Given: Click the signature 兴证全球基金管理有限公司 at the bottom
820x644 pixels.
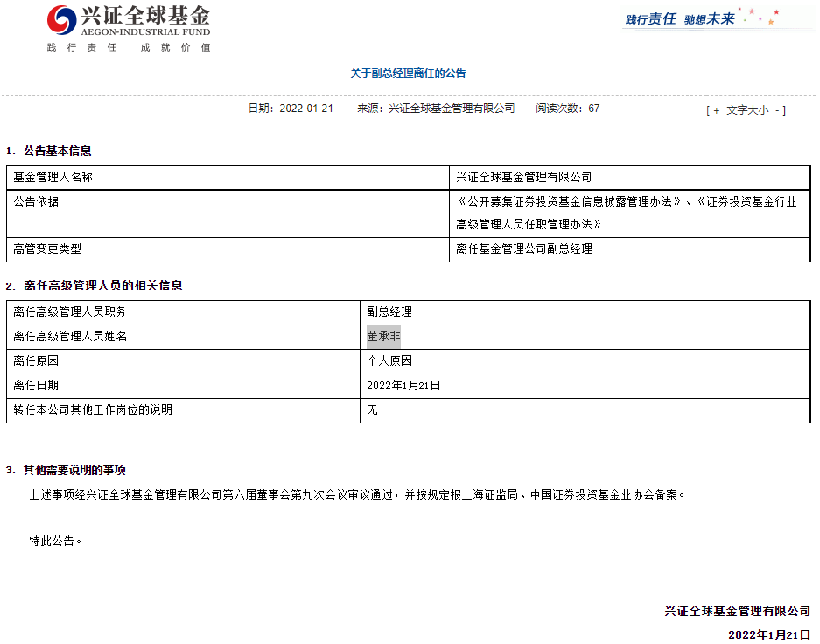Looking at the screenshot, I should [x=738, y=611].
